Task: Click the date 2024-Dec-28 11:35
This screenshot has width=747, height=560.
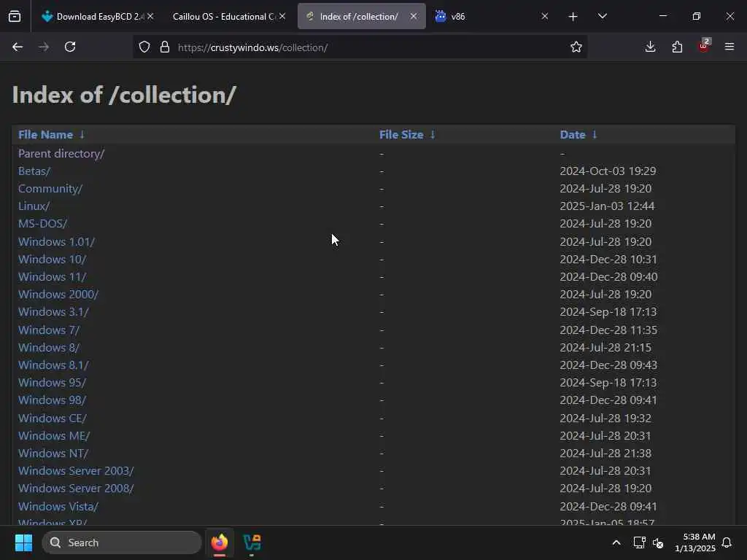Action: [608, 330]
